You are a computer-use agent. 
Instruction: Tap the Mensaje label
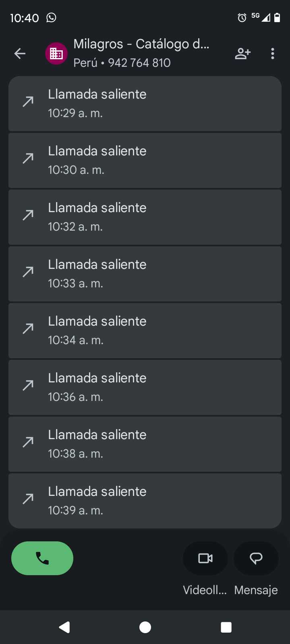pos(256,590)
